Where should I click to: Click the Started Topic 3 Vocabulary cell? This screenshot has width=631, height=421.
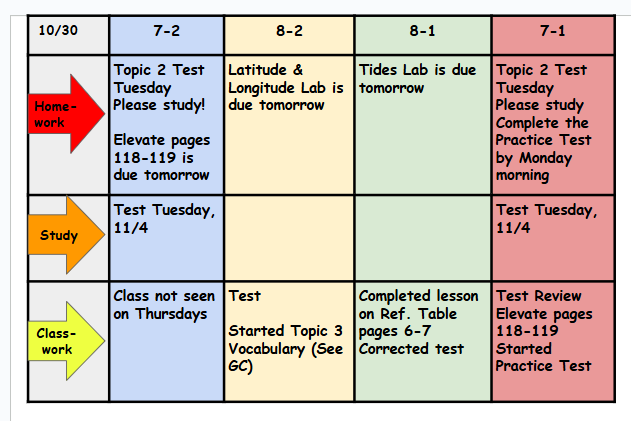pyautogui.click(x=289, y=340)
